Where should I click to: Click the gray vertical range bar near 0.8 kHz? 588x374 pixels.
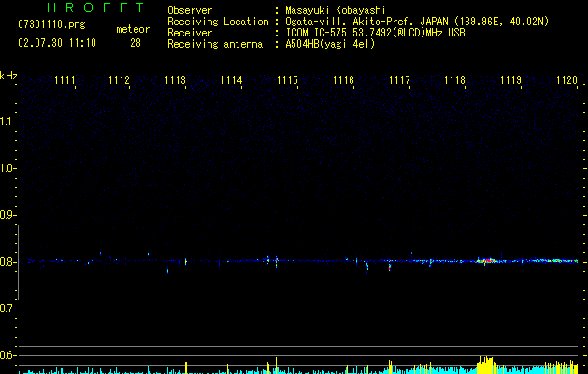point(18,263)
